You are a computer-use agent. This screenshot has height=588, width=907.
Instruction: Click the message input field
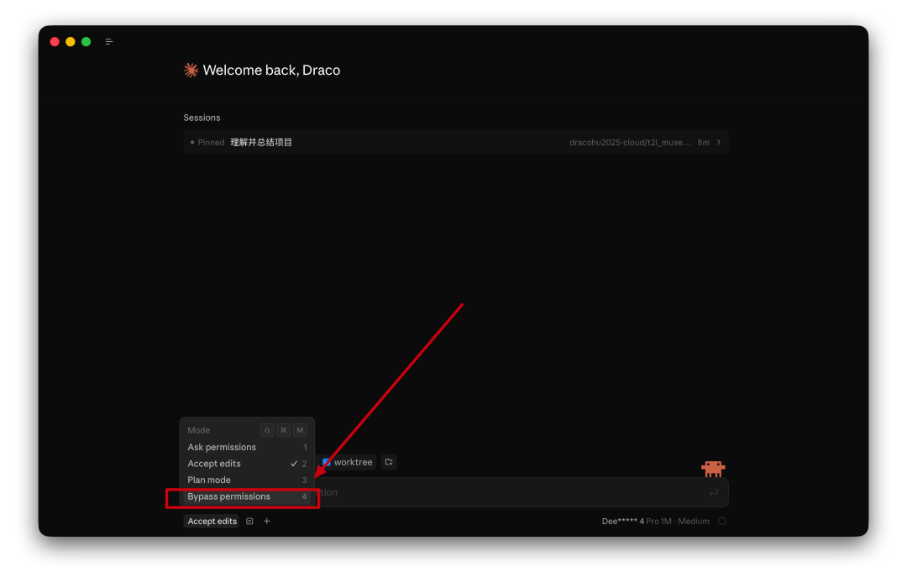pos(504,492)
